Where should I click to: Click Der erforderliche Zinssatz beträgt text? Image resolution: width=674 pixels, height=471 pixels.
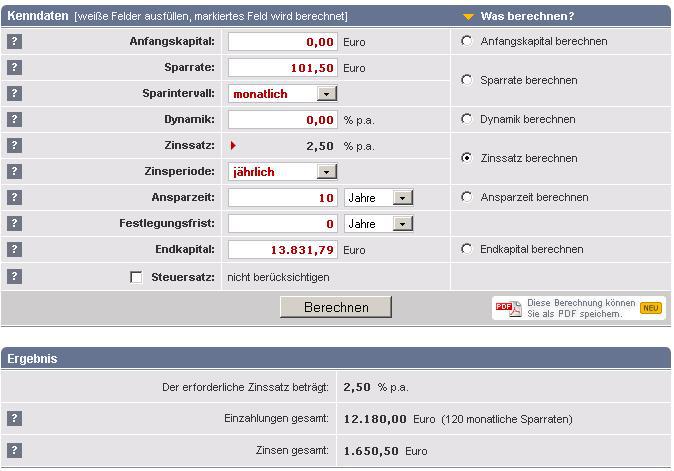click(245, 387)
